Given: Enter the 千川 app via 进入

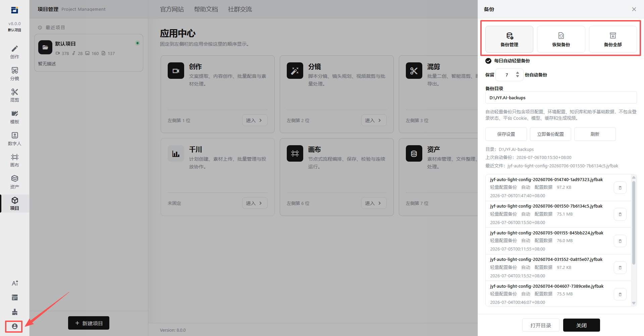Looking at the screenshot, I should coord(255,203).
